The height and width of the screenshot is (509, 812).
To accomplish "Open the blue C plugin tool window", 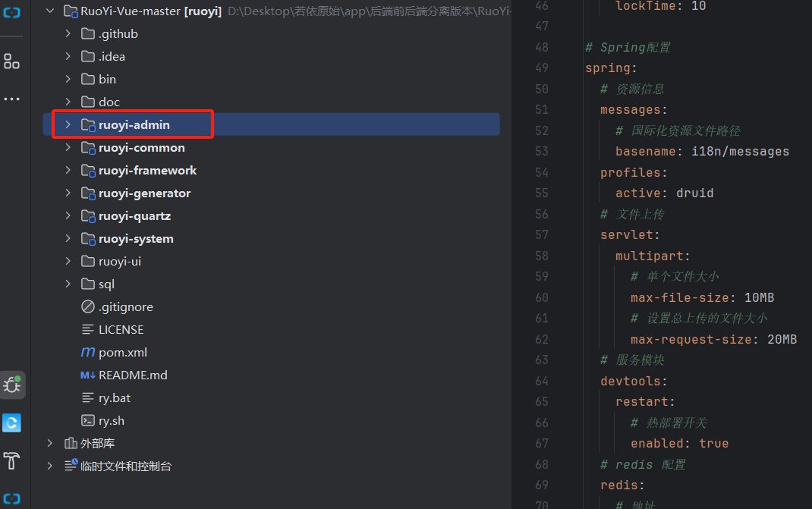I will point(11,423).
